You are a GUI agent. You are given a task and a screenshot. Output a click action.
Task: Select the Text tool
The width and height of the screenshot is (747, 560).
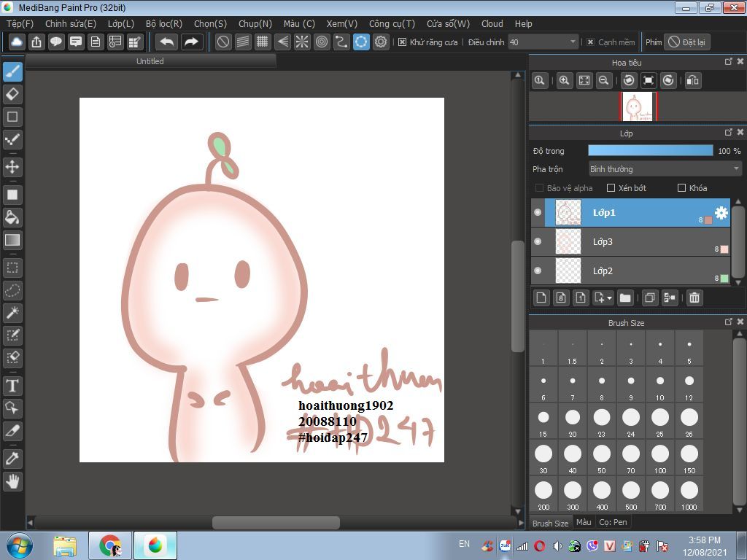coord(12,386)
